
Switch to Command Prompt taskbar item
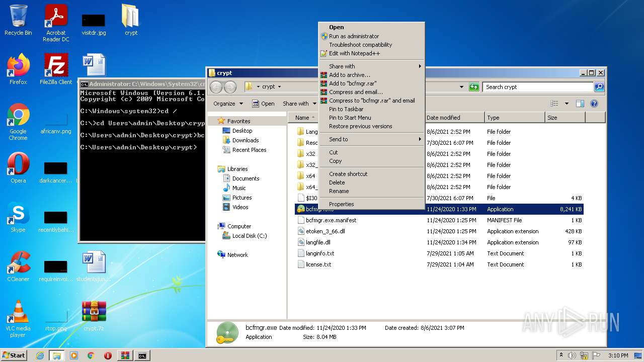tap(142, 355)
